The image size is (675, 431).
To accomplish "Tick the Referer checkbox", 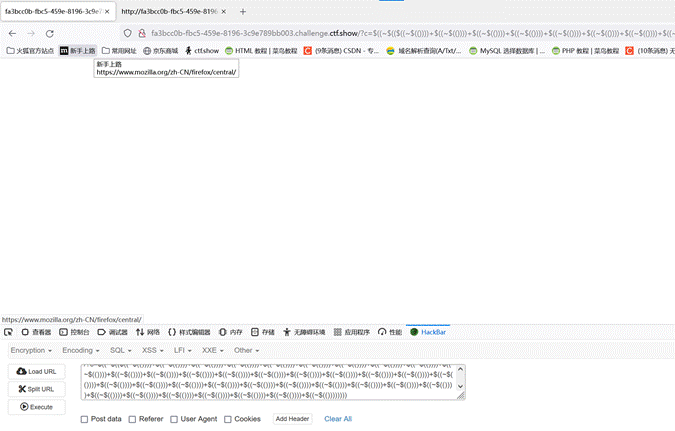I will pos(133,419).
